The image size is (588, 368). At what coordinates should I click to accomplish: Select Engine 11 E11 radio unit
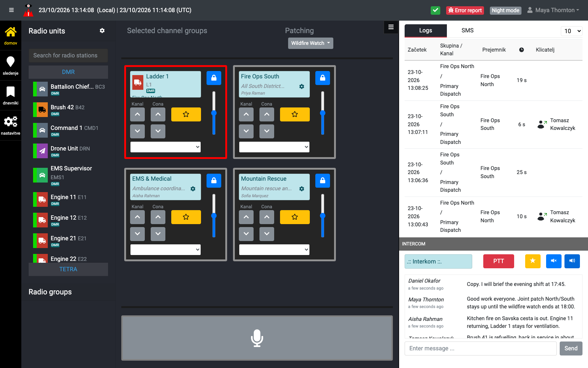pyautogui.click(x=68, y=199)
